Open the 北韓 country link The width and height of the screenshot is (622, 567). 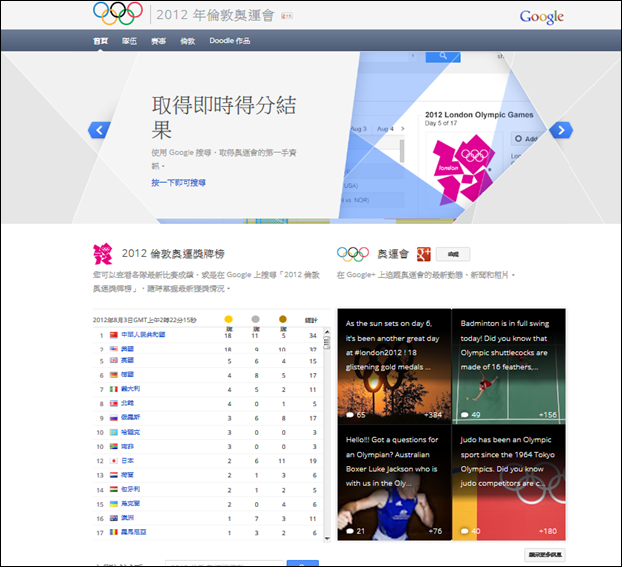coord(127,403)
